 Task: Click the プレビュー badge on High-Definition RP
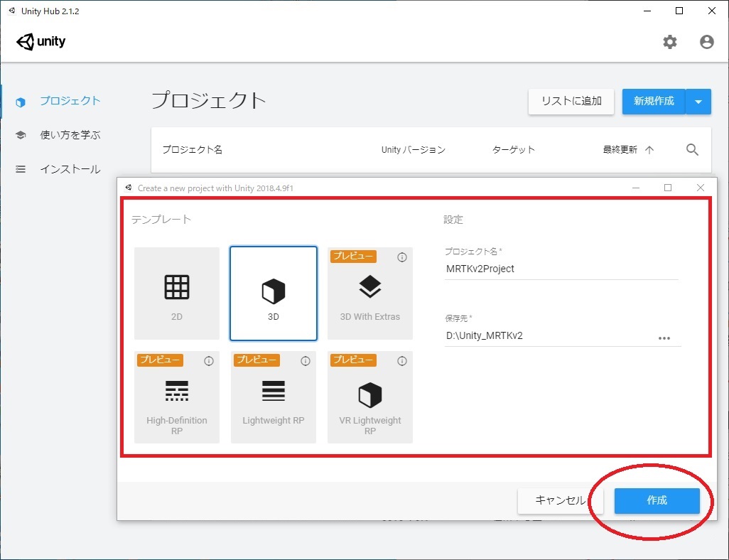tap(160, 360)
